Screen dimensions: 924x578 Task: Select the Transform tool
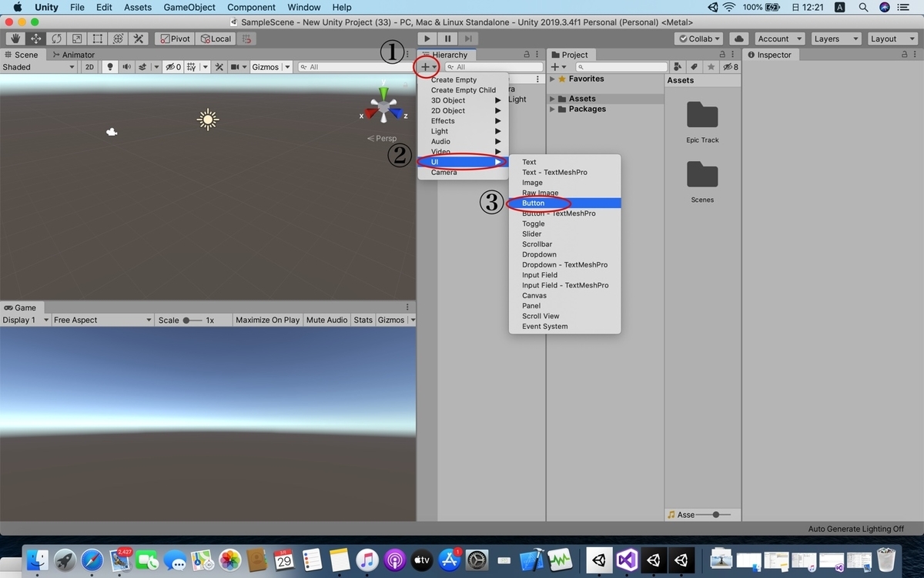tap(118, 39)
